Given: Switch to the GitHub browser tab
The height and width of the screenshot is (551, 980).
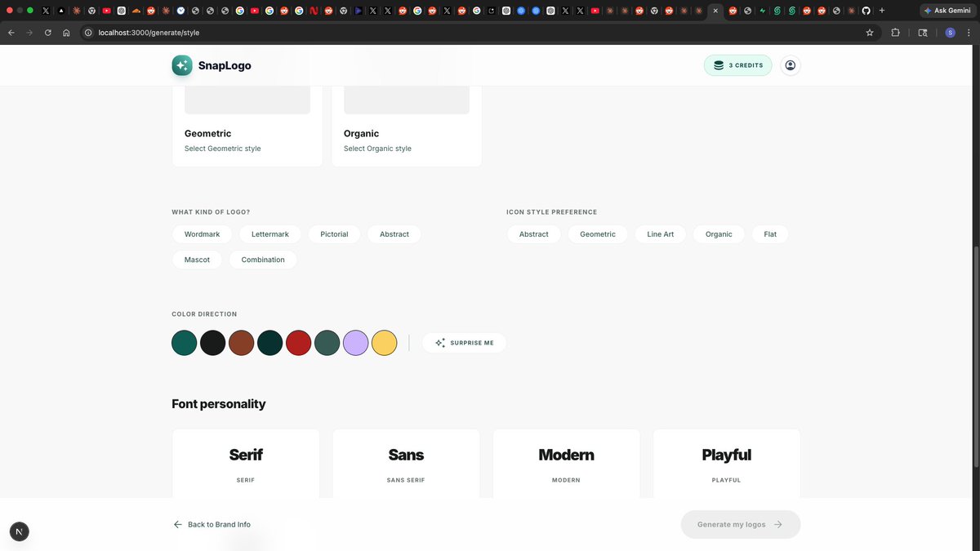Looking at the screenshot, I should pos(866,11).
